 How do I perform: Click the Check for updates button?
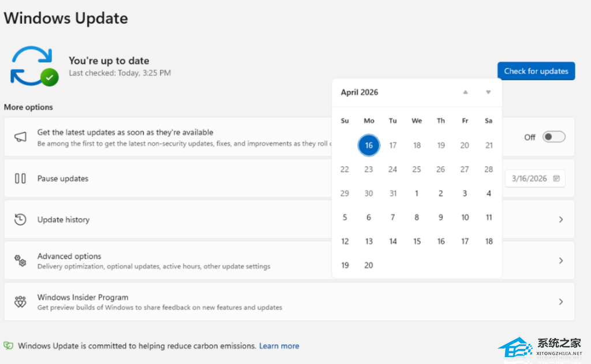[536, 71]
